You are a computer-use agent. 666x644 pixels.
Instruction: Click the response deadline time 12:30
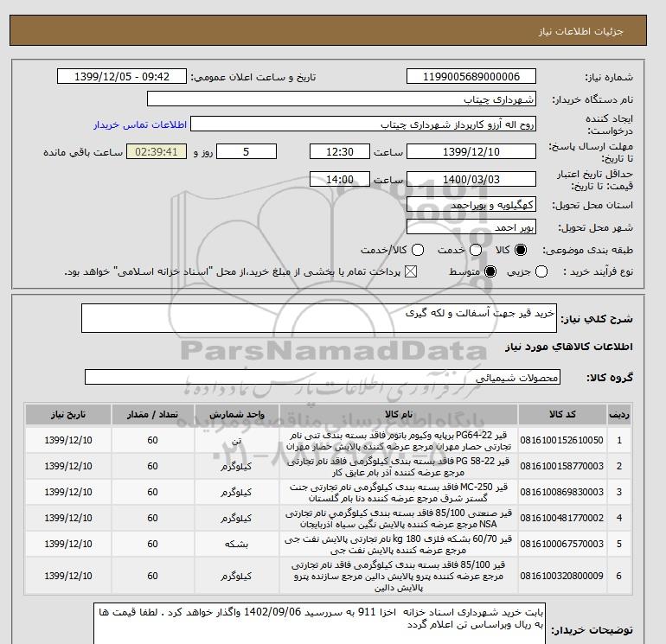click(340, 151)
